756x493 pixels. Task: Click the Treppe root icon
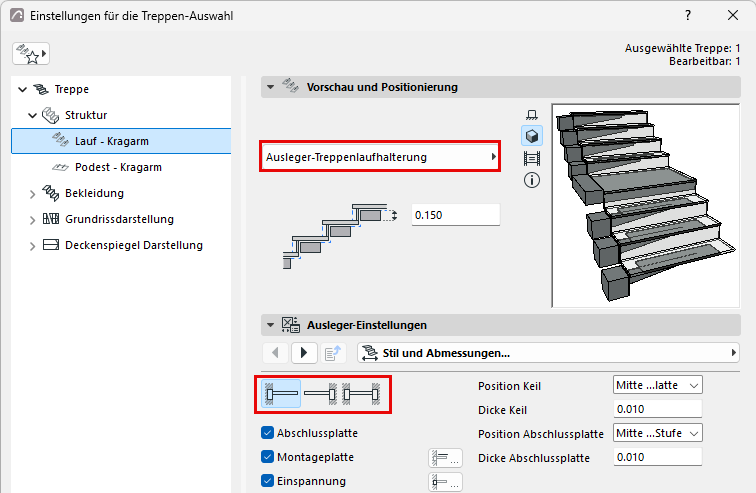tap(41, 89)
